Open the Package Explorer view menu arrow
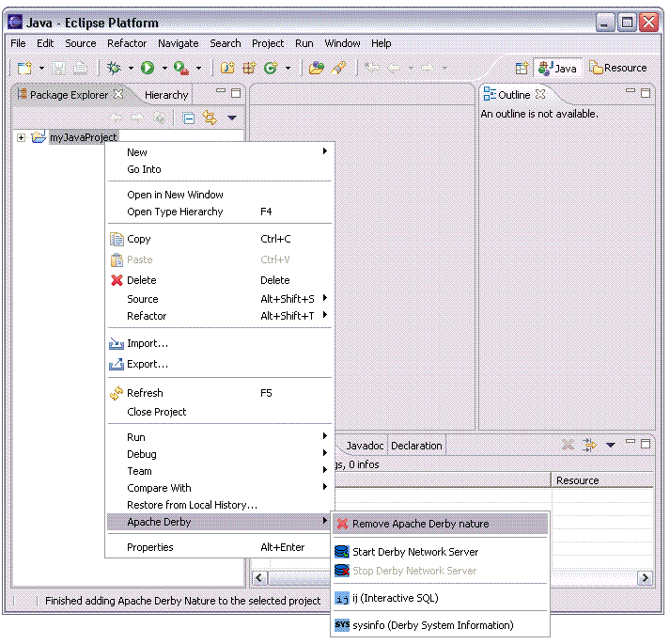This screenshot has width=670, height=644. point(232,118)
